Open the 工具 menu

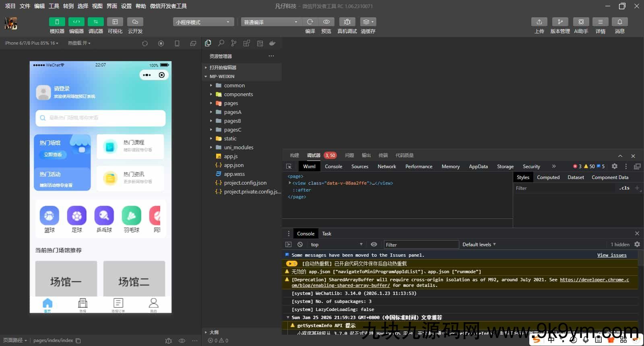pyautogui.click(x=54, y=6)
